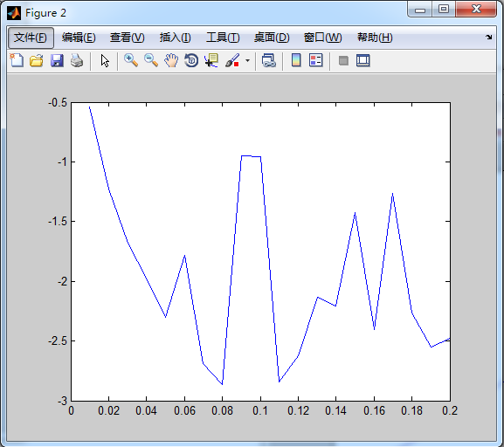The width and height of the screenshot is (504, 447).
Task: Click the New Figure icon
Action: tap(17, 60)
